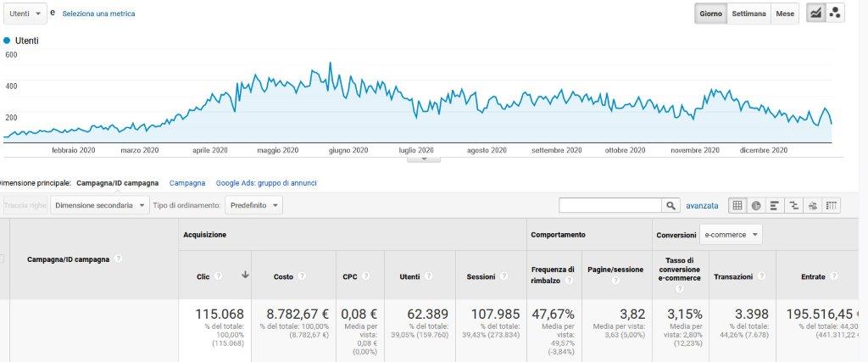Tick the select-all rows checkbox
The width and height of the screenshot is (868, 362).
click(2, 259)
